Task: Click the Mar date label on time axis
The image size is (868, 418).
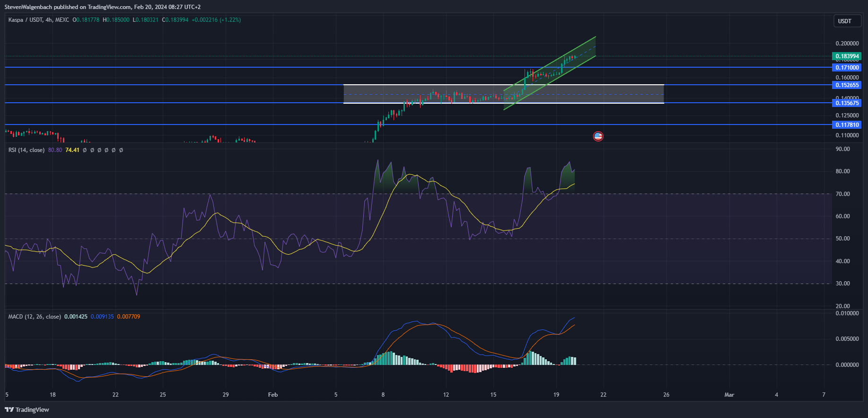Action: pos(729,395)
